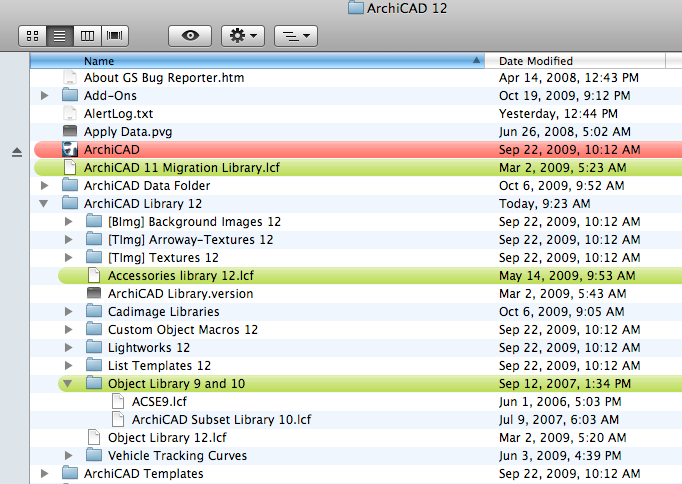The height and width of the screenshot is (484, 682).
Task: Expand the ArchiCAD Templates folder
Action: (x=44, y=474)
